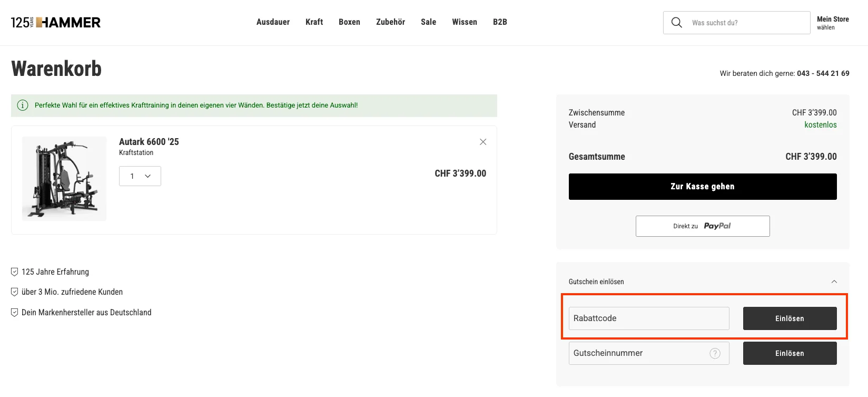Click the shield icon beside 125 Jahre Erfahrung
This screenshot has height=397, width=868.
click(x=15, y=272)
